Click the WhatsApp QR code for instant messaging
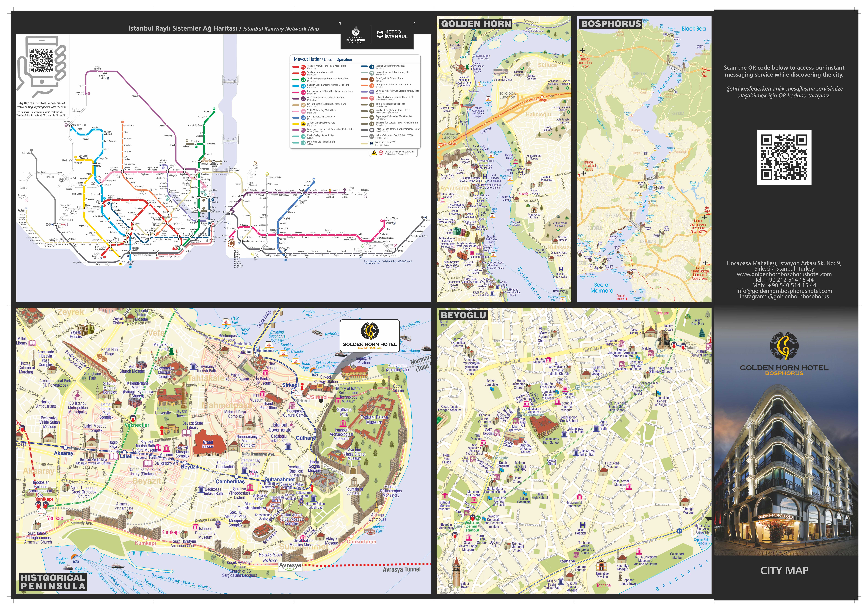The image size is (868, 610). pyautogui.click(x=784, y=157)
